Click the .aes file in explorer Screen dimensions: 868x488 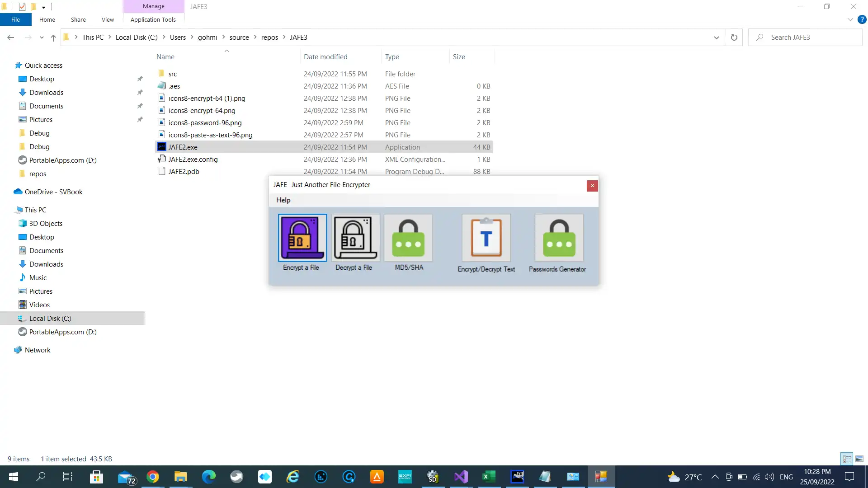click(174, 85)
